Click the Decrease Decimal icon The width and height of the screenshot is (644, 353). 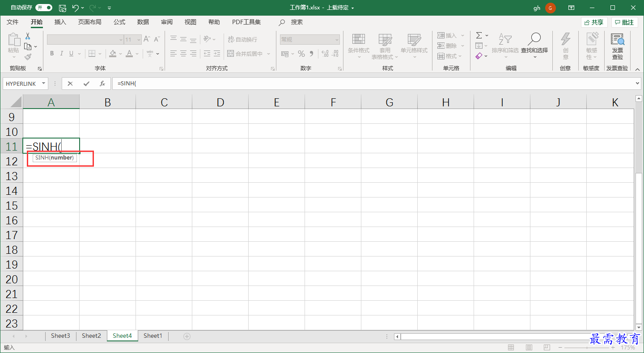335,54
